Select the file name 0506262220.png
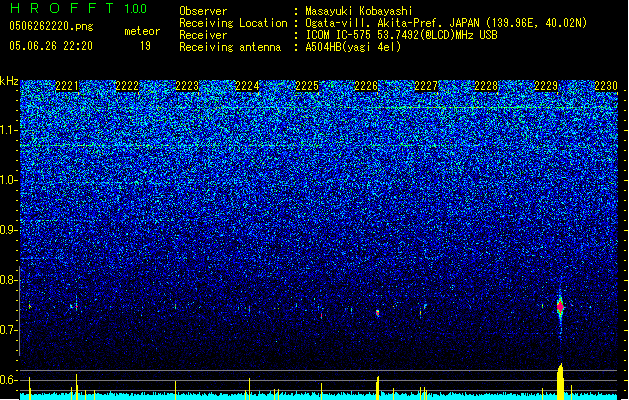 click(x=51, y=26)
